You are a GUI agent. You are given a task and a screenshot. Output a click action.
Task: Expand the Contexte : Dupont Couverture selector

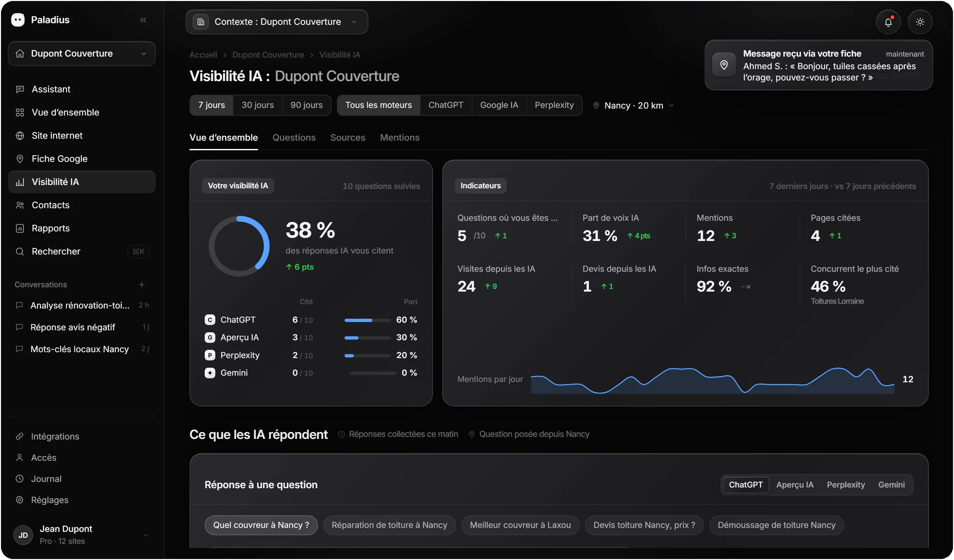click(x=277, y=22)
